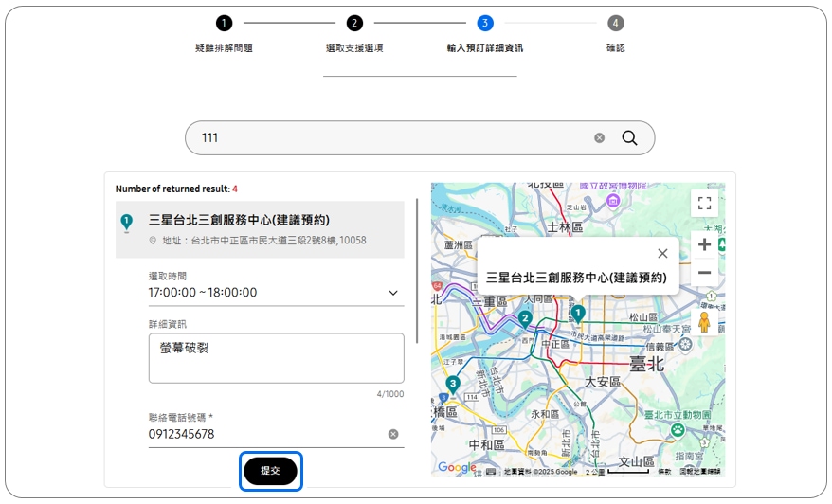The width and height of the screenshot is (832, 504).
Task: Click the chevron beside 17:00:00 ~ 18:00:00
Action: point(393,293)
